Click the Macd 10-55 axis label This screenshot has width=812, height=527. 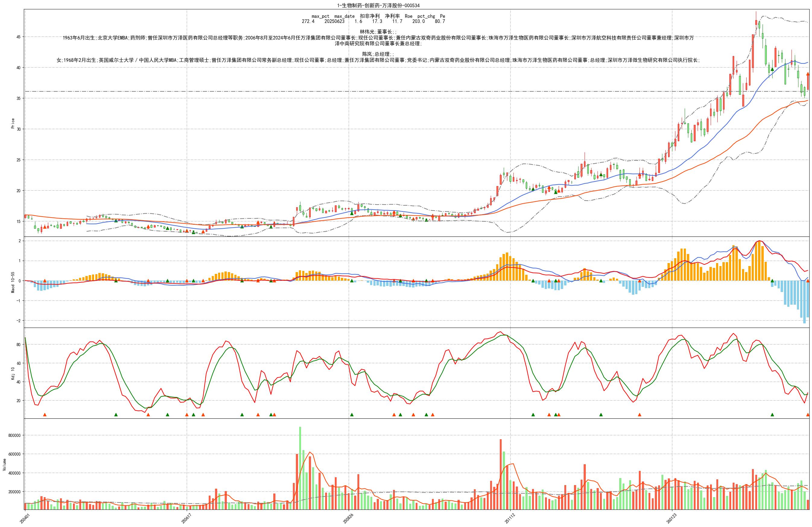click(13, 282)
